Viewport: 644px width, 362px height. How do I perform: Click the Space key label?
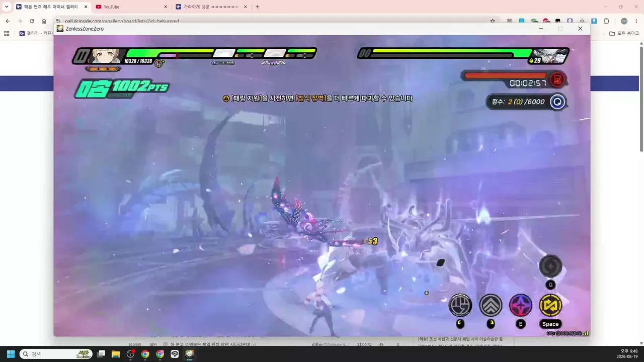550,324
